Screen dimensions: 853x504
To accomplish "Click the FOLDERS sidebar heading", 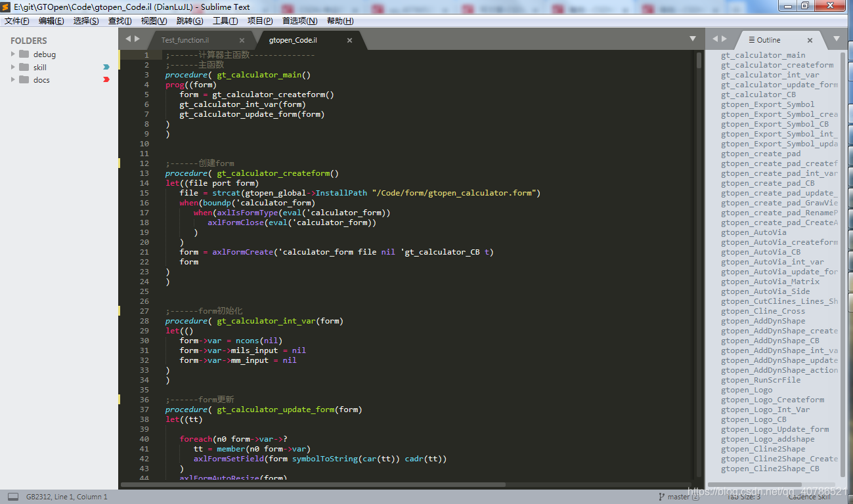I will [x=29, y=41].
